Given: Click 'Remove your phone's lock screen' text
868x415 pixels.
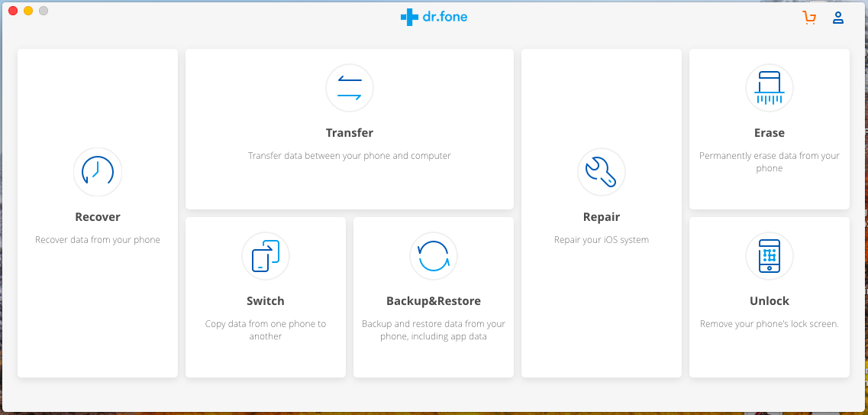Looking at the screenshot, I should click(x=770, y=323).
